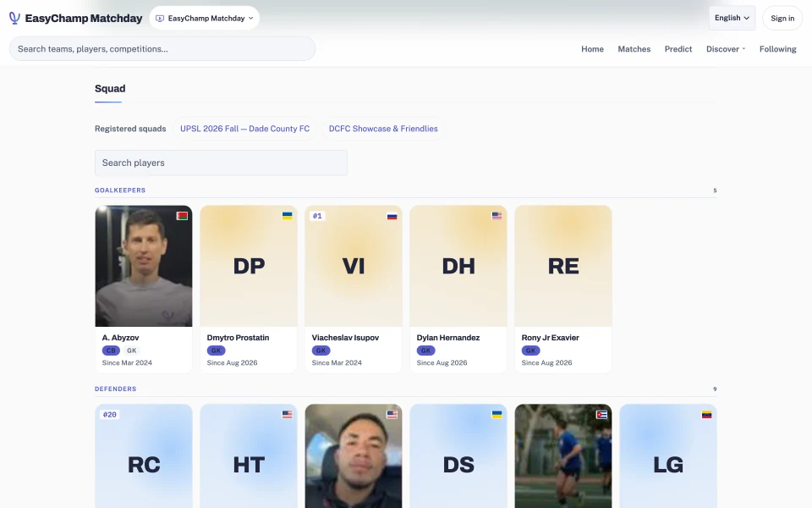Screen dimensions: 812x508
Task: Click the GK position badge on Abyzov
Action: tap(132, 351)
